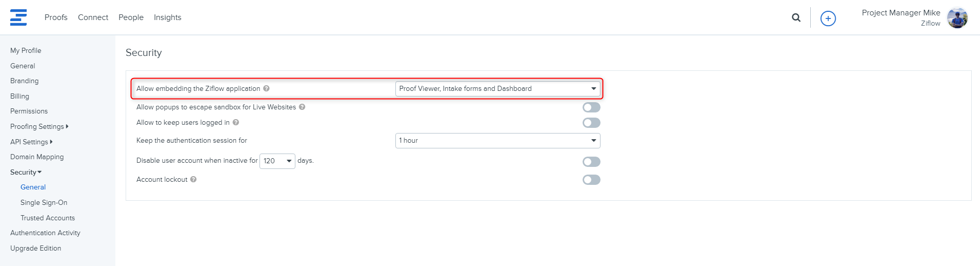Enable popups escaping sandbox for Live Websites
This screenshot has height=266, width=980.
point(591,107)
